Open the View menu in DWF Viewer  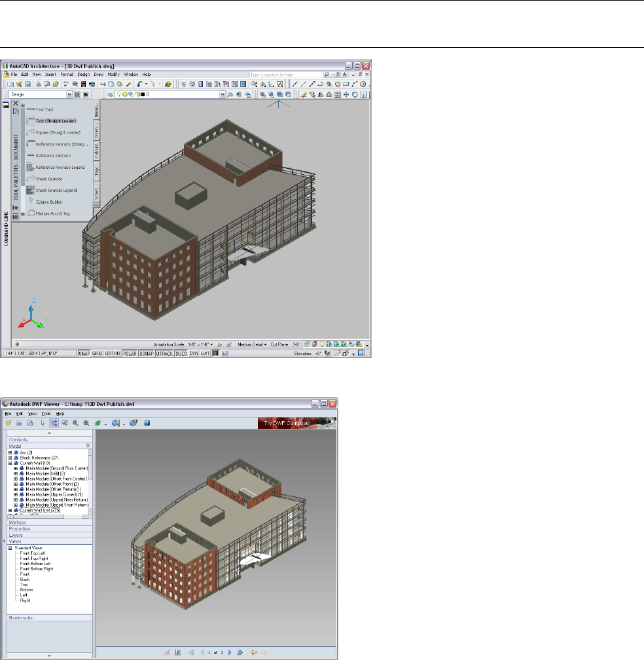(x=32, y=414)
